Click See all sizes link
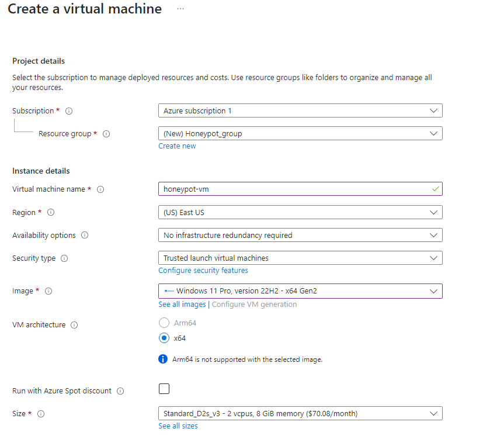 [178, 426]
